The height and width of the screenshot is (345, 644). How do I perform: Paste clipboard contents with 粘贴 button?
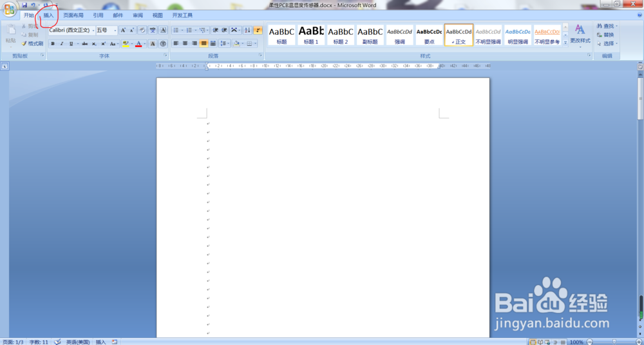[11, 35]
